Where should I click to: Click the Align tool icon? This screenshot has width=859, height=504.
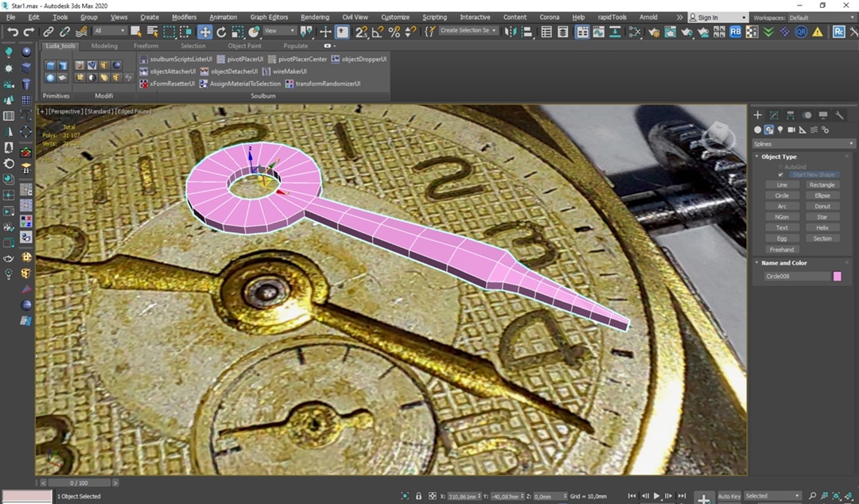pyautogui.click(x=527, y=32)
